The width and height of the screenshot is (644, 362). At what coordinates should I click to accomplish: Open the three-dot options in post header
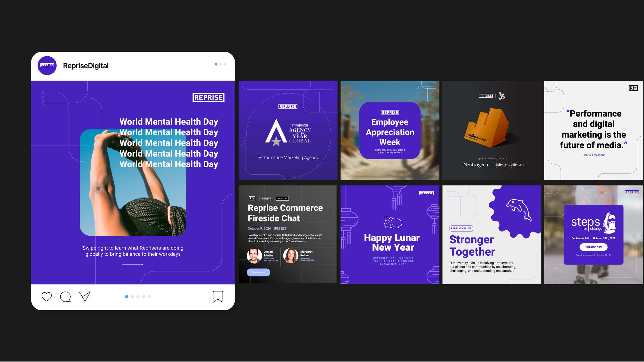click(221, 64)
